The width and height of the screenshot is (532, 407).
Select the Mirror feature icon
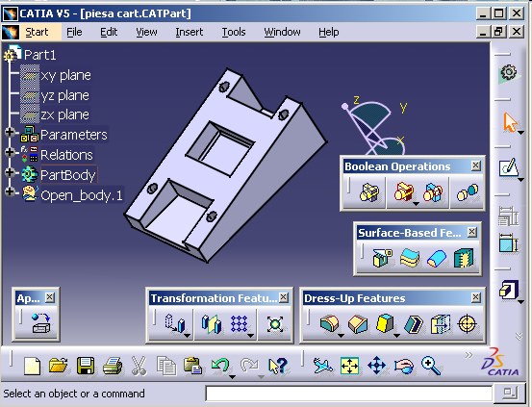[212, 324]
